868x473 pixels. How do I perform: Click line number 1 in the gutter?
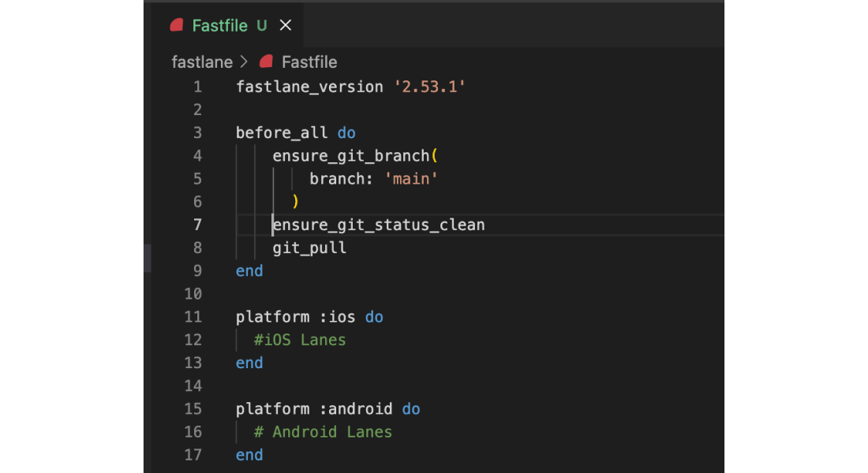point(196,87)
